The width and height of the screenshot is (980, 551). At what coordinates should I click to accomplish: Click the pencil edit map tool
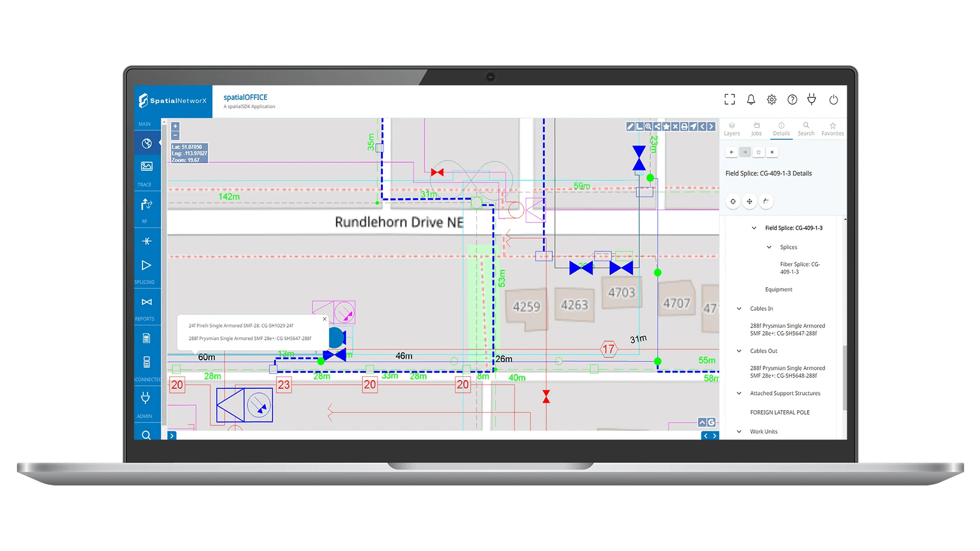[x=630, y=127]
